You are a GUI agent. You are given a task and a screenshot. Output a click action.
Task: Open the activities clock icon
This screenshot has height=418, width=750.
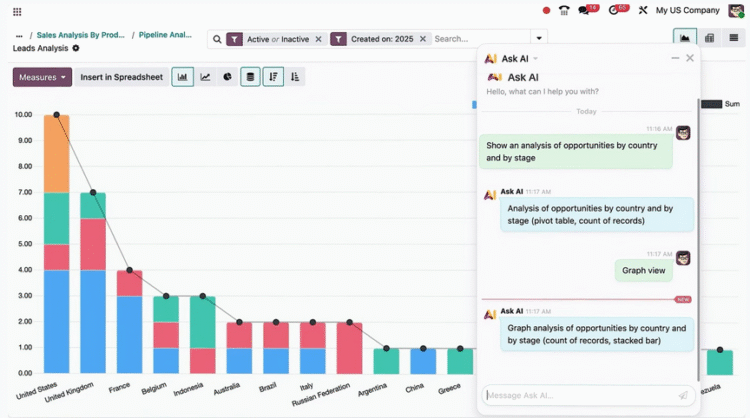click(x=613, y=11)
